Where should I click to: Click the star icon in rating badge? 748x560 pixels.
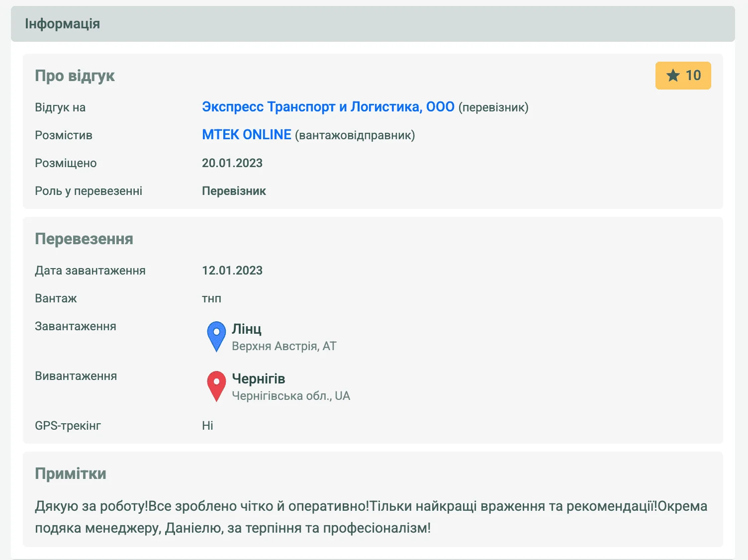point(673,76)
